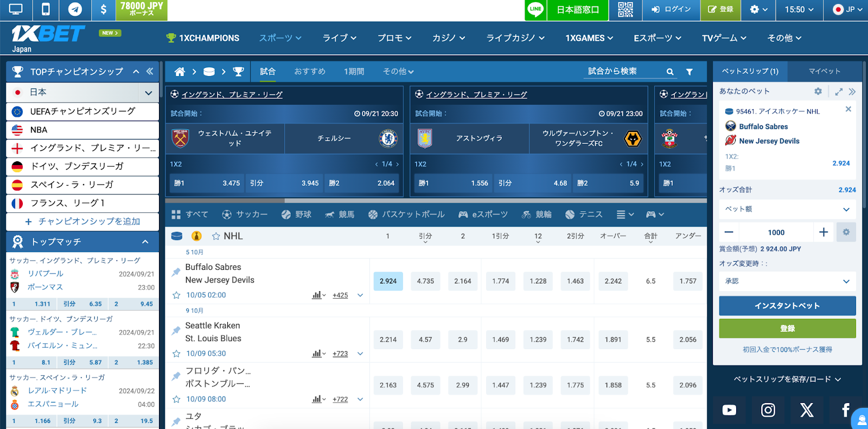Viewport: 868px width, 429px height.
Task: Collapse sidebar with double-arrow icon
Action: click(150, 71)
